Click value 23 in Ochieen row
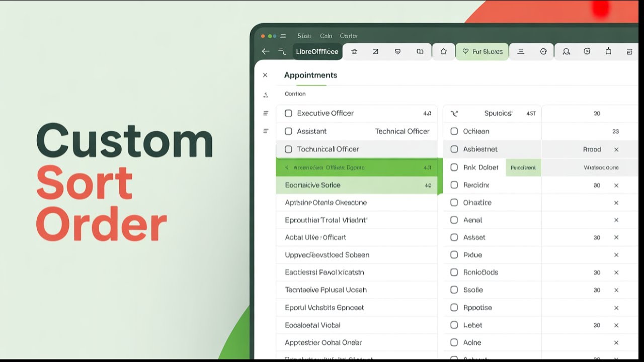 (615, 131)
